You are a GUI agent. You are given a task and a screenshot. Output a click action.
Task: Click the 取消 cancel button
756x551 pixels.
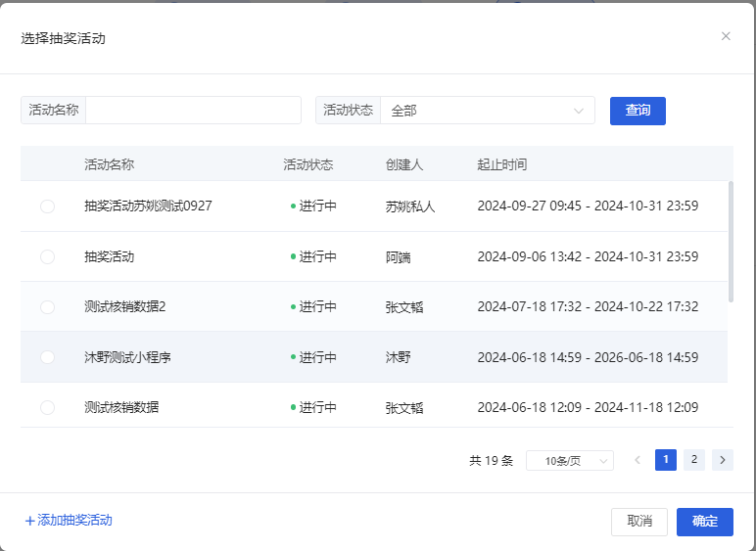coord(638,522)
